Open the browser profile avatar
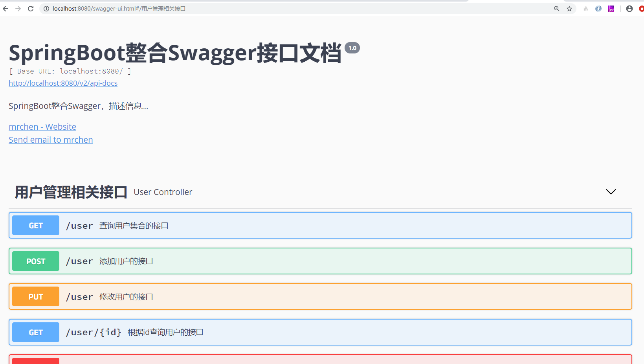644x364 pixels. pyautogui.click(x=629, y=9)
